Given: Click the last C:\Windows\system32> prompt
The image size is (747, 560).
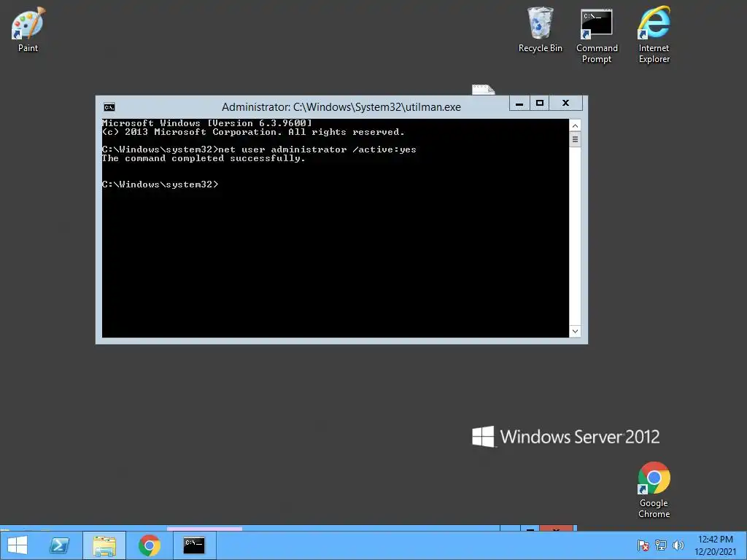Looking at the screenshot, I should [160, 184].
